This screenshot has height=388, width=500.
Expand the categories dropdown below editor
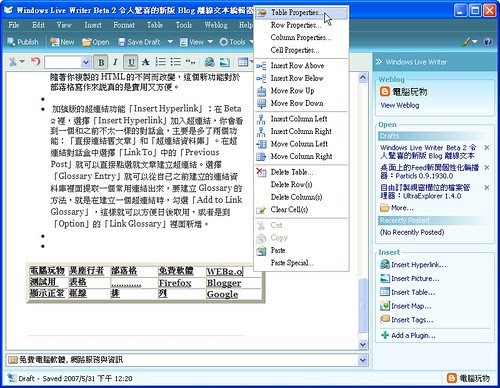[x=363, y=360]
